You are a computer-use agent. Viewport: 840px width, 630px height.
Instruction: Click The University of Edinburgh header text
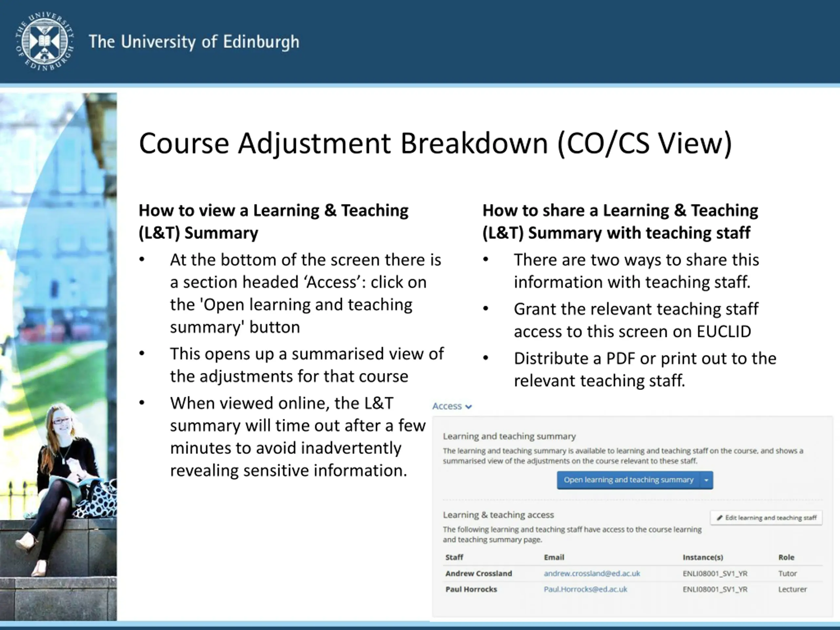pos(194,42)
